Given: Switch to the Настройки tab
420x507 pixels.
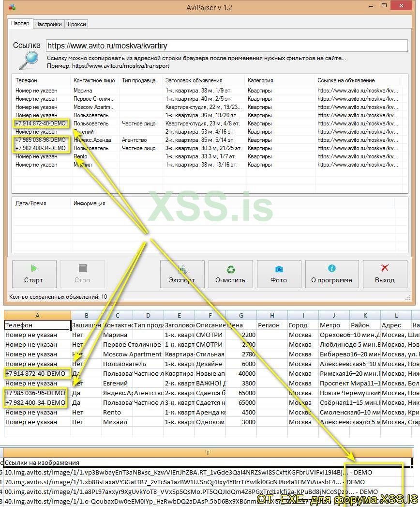Looking at the screenshot, I should click(x=48, y=24).
